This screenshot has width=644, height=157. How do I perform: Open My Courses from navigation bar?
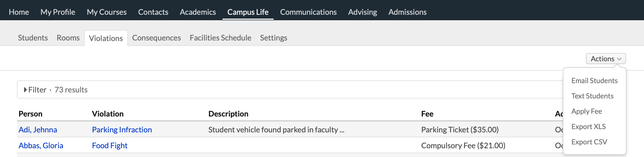pyautogui.click(x=107, y=12)
